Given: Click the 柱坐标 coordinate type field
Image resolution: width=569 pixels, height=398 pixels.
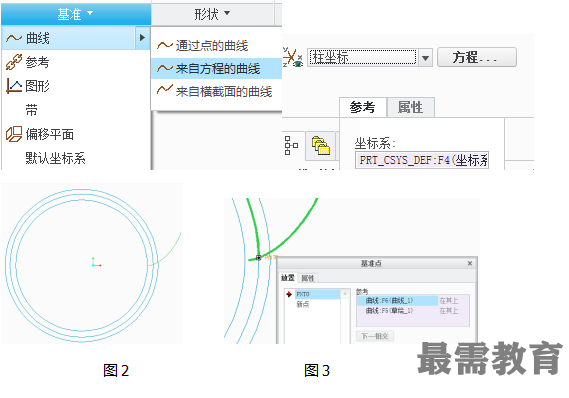Looking at the screenshot, I should point(362,57).
